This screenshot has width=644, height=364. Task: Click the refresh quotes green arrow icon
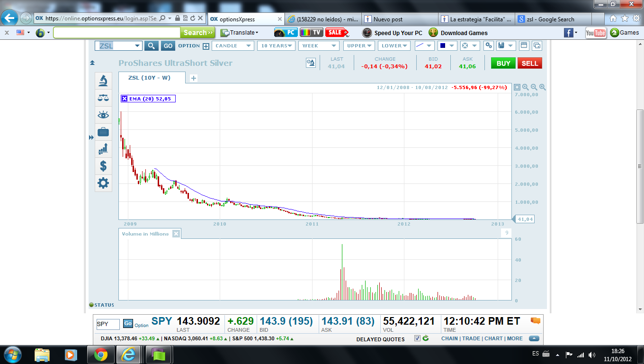426,338
